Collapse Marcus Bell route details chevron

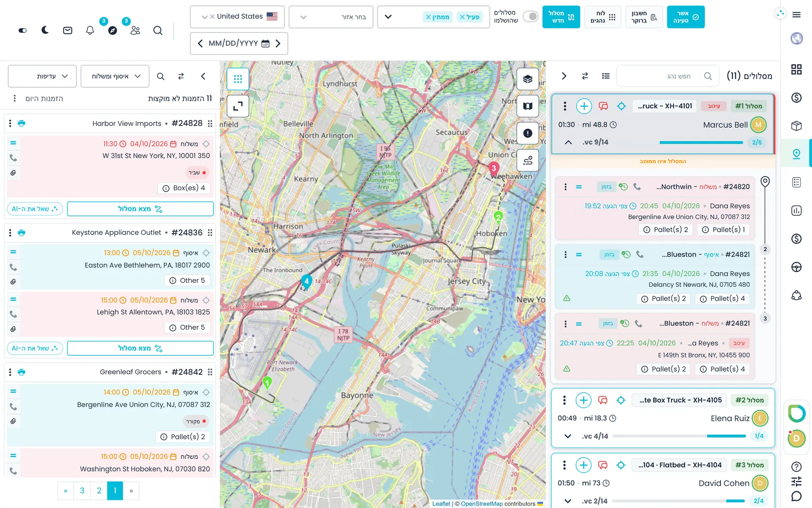(x=568, y=142)
